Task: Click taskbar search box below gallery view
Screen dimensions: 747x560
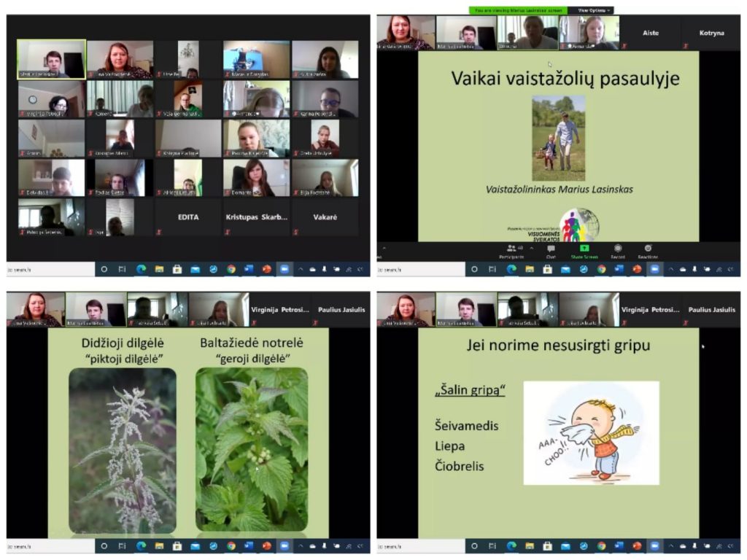Action: click(50, 270)
